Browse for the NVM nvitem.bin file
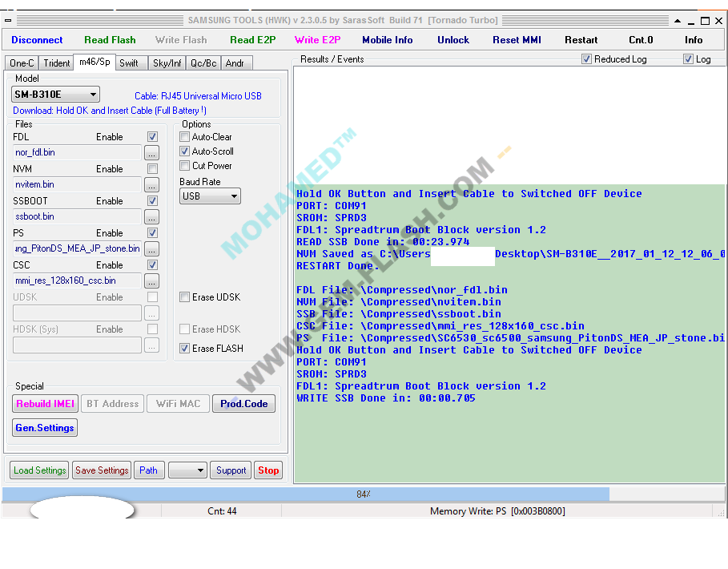Screen dimensions: 728x569 [151, 184]
